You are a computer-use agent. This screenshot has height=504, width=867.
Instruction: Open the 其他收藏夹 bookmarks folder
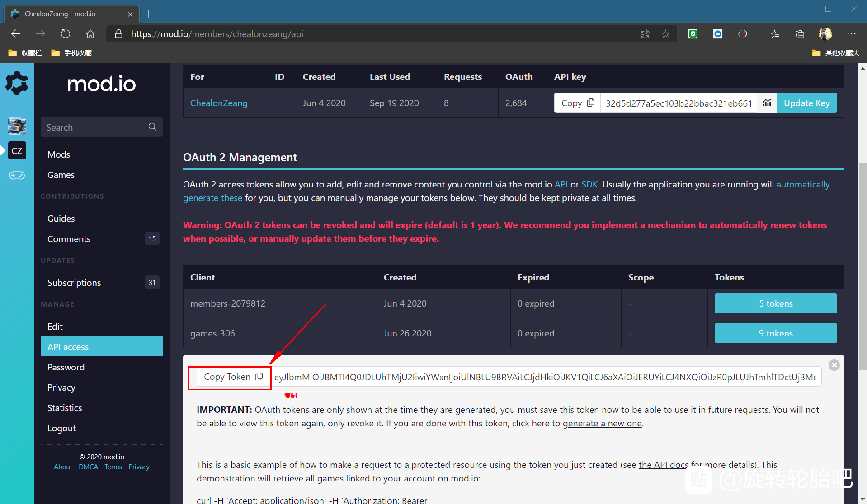[x=836, y=53]
